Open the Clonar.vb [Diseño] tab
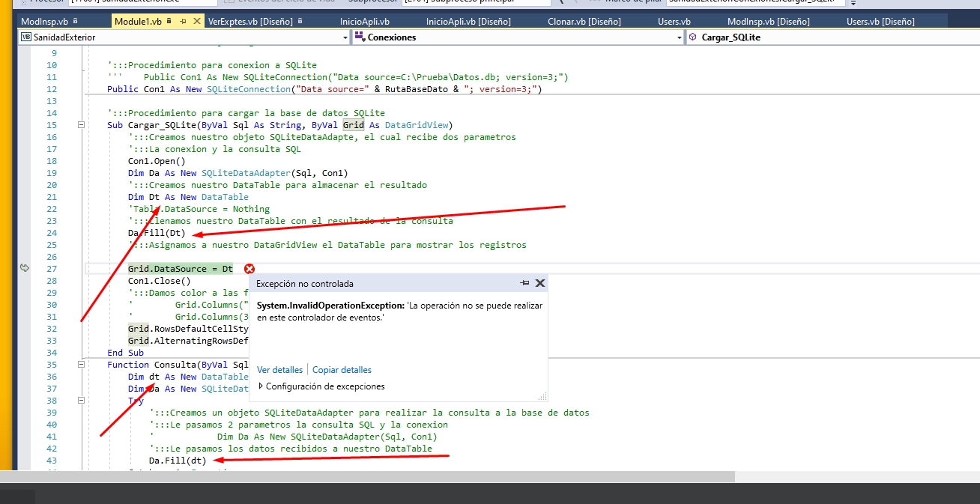This screenshot has width=980, height=504. point(584,22)
